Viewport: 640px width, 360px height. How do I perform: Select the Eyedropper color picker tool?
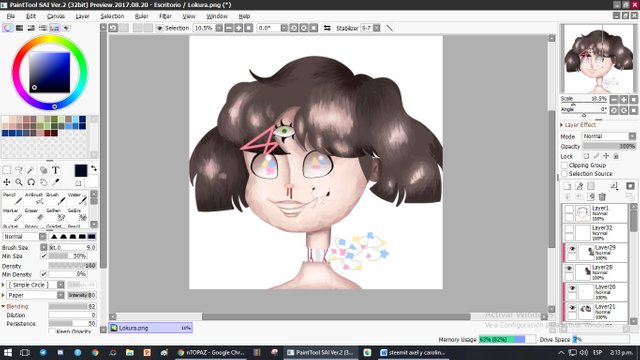coord(56,182)
